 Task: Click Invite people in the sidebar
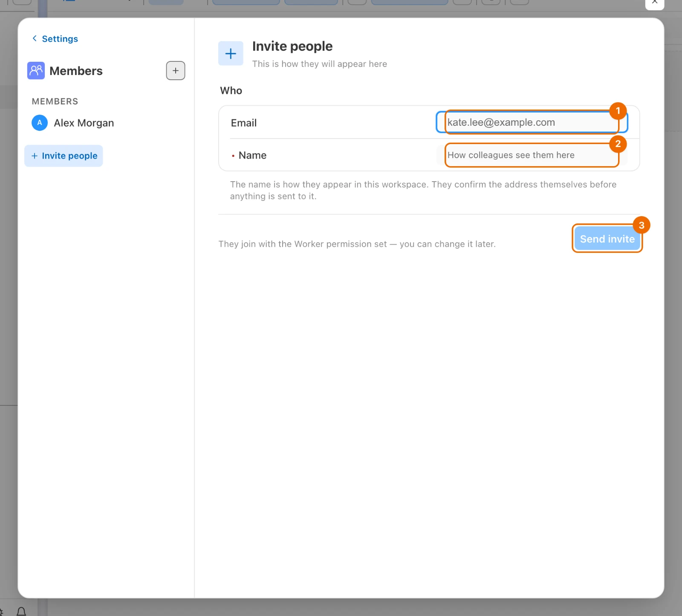[x=64, y=156]
